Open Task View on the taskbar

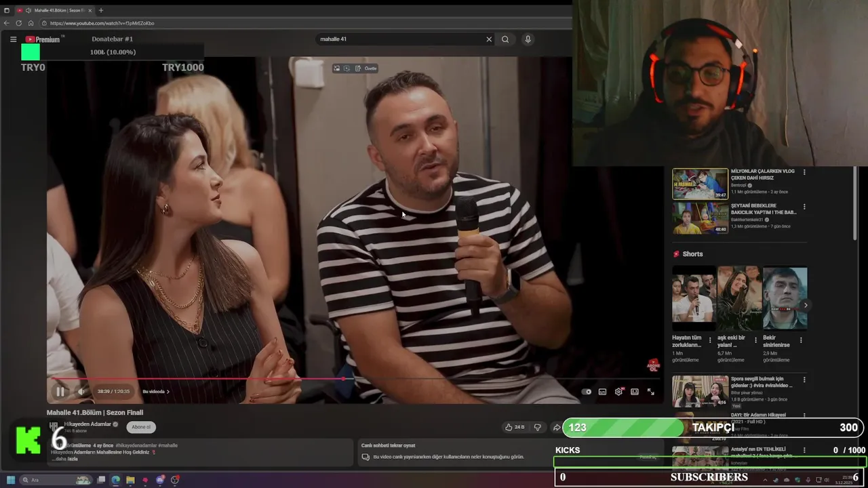(101, 480)
